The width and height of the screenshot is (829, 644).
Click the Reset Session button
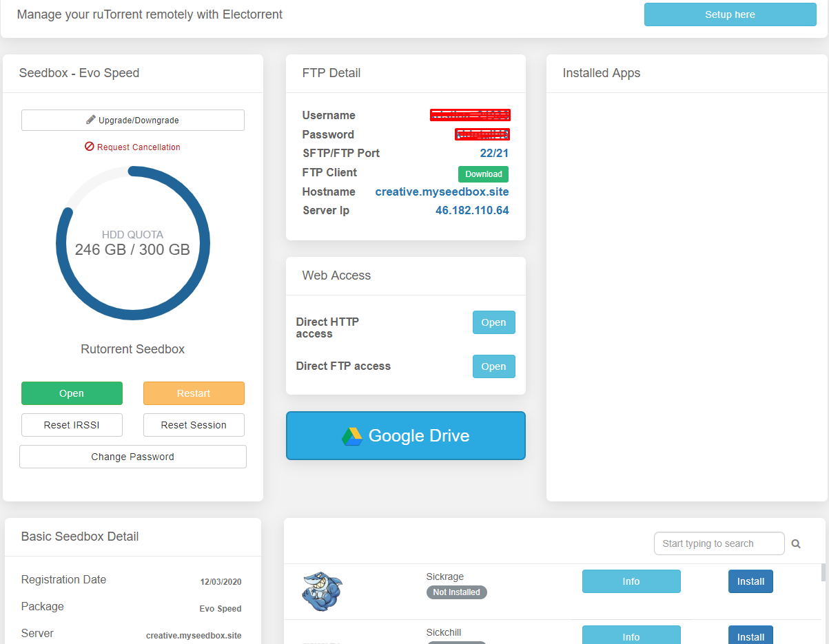pyautogui.click(x=194, y=425)
